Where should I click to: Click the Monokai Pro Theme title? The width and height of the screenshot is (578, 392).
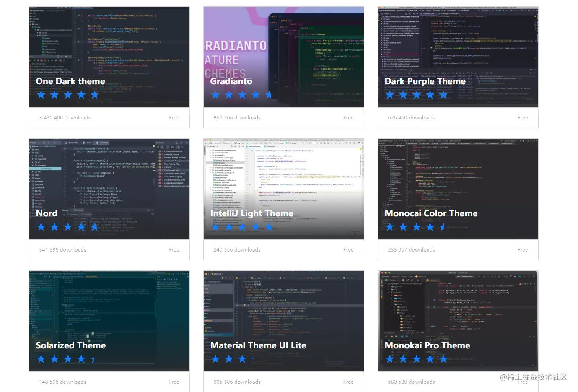[x=427, y=345]
